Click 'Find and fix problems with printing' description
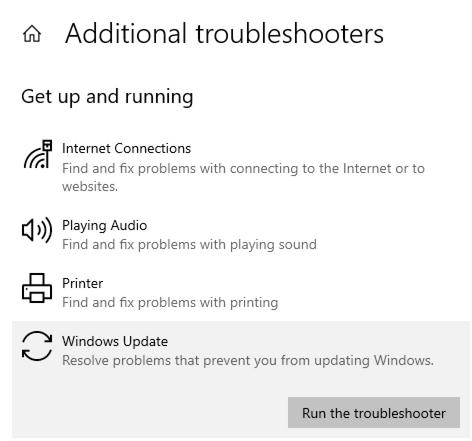Screen dimensions: 472x441 [170, 303]
